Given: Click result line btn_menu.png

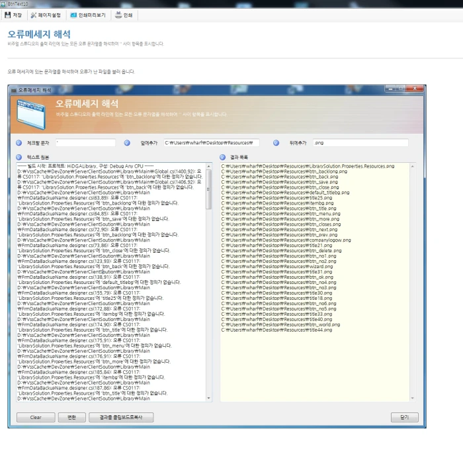Looking at the screenshot, I should pos(280,214).
